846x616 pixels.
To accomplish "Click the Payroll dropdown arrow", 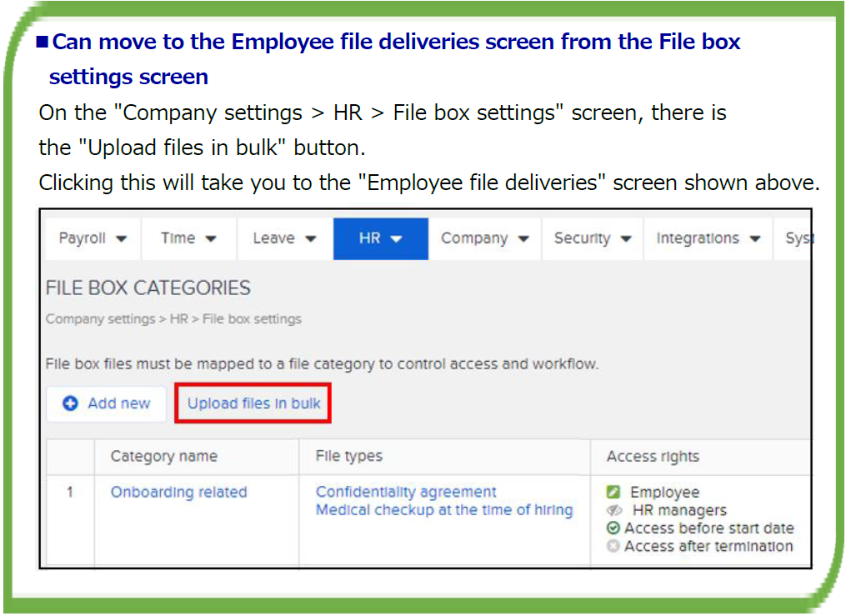I will 122,239.
